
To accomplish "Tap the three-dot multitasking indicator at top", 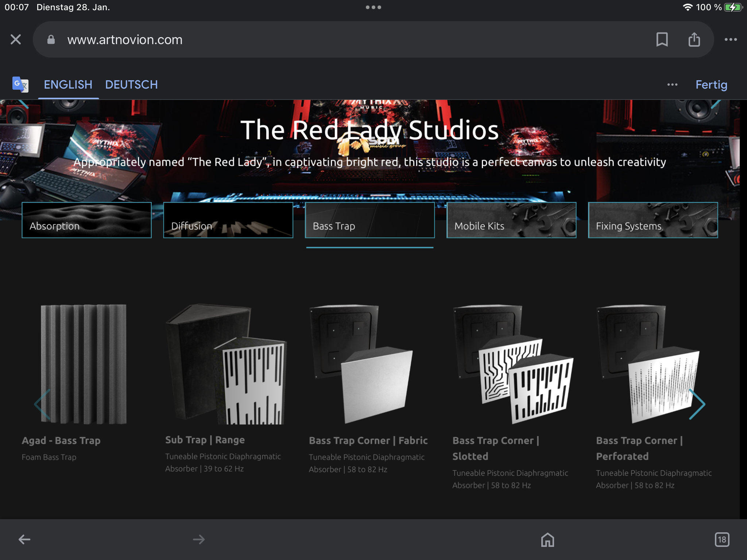I will [373, 7].
